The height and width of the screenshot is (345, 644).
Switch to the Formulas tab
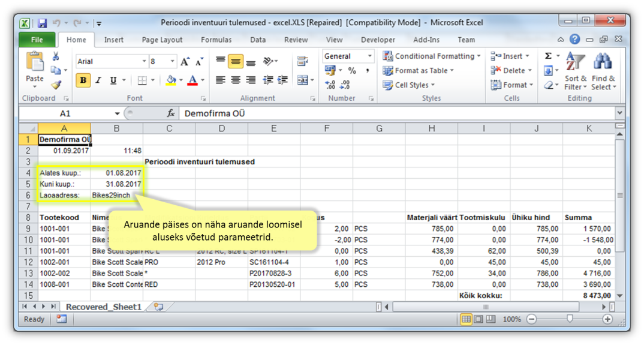(216, 40)
